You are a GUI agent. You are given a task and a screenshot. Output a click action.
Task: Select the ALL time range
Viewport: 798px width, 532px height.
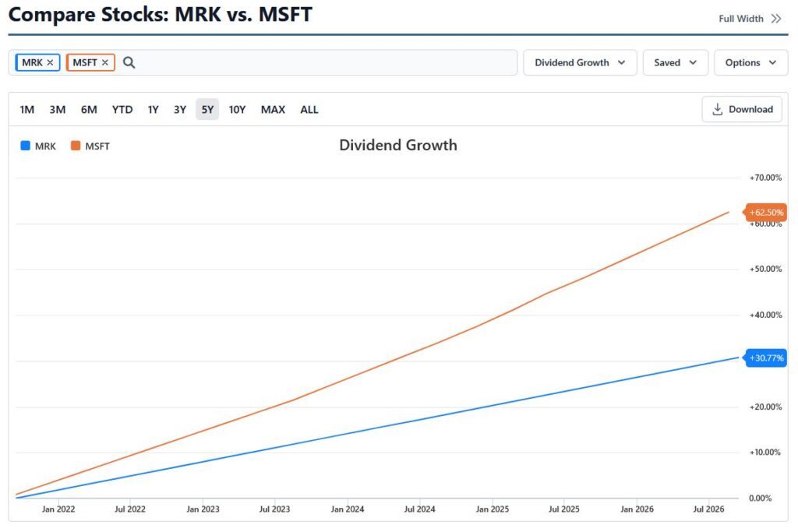pyautogui.click(x=309, y=109)
